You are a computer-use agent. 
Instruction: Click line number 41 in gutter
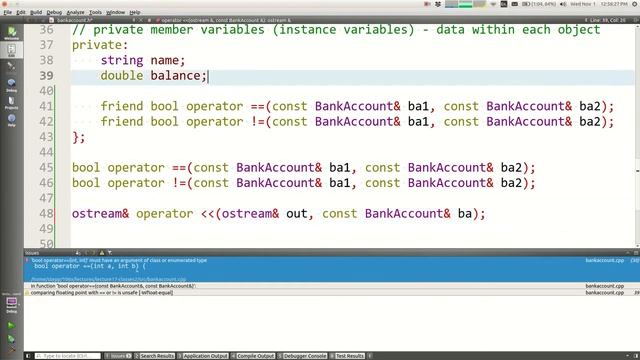46,106
